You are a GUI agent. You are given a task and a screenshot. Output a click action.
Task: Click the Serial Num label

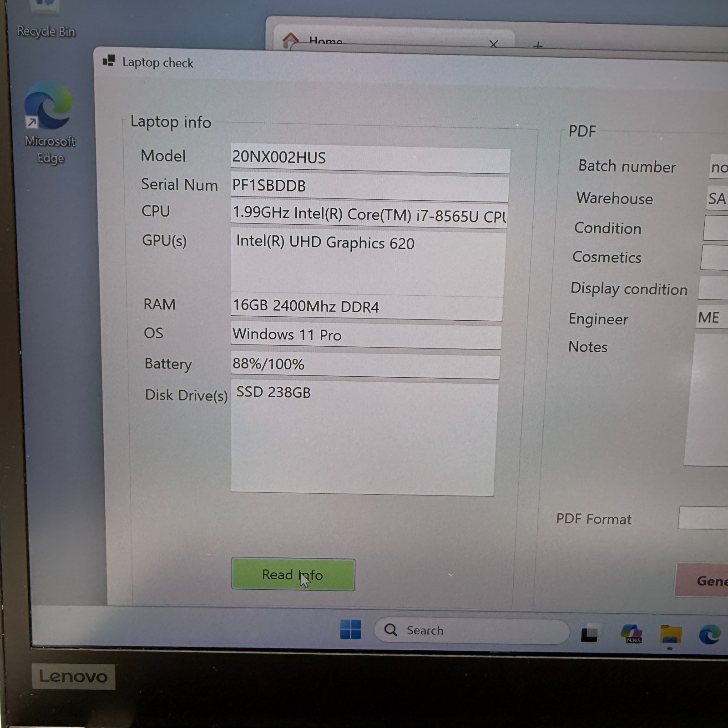pos(179,184)
